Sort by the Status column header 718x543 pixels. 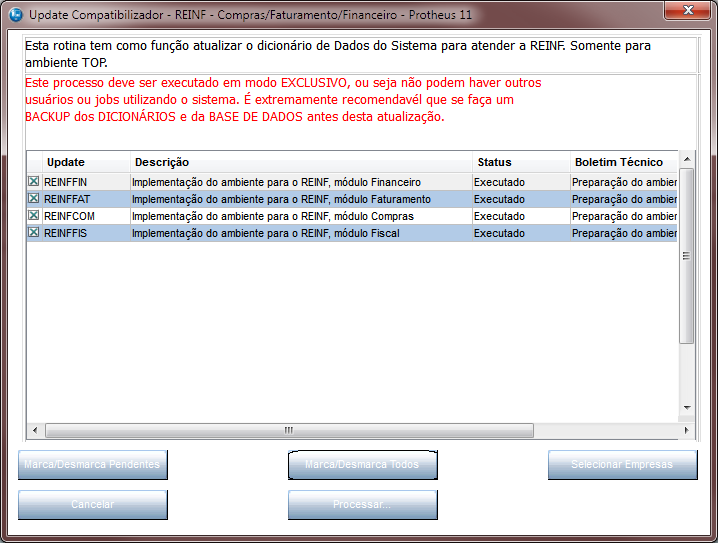pyautogui.click(x=521, y=162)
